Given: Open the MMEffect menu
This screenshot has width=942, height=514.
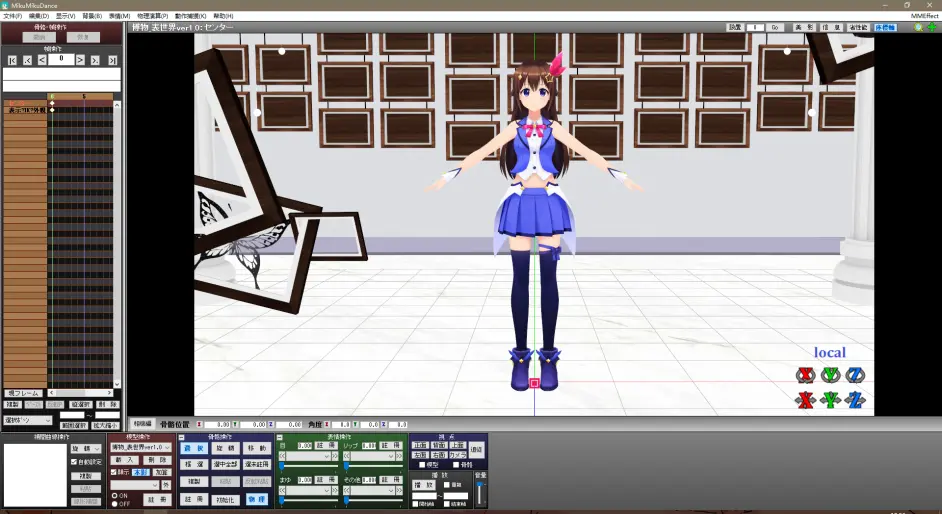Looking at the screenshot, I should (x=924, y=16).
